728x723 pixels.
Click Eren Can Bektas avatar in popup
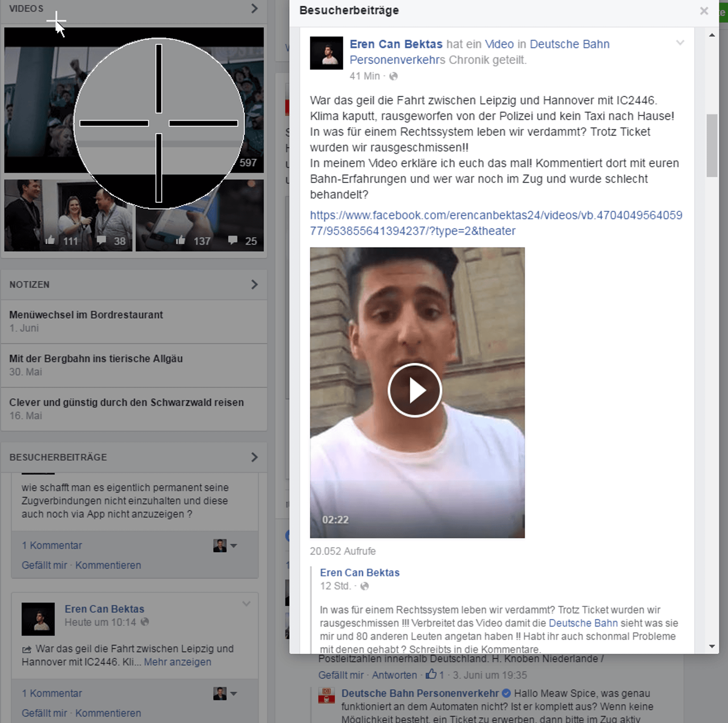coord(326,53)
